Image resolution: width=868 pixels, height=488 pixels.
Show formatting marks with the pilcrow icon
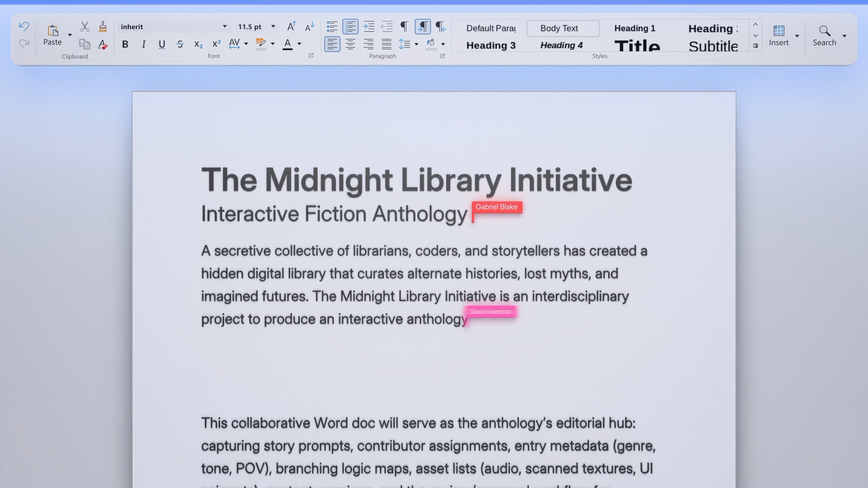(x=404, y=26)
